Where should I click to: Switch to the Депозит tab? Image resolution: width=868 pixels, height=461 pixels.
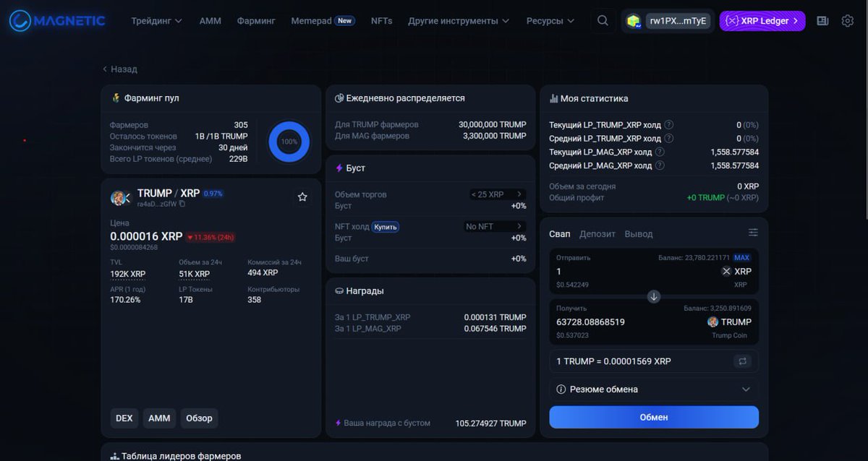tap(597, 234)
